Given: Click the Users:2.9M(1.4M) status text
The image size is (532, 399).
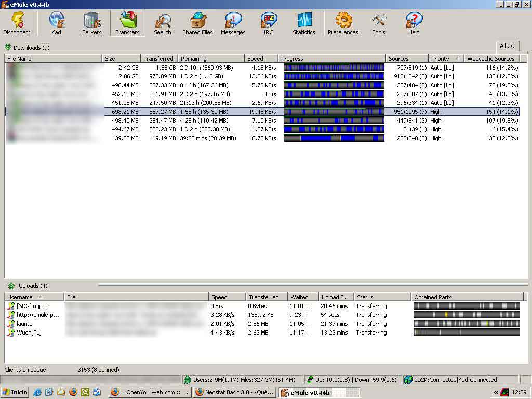Looking at the screenshot, I should (x=244, y=380).
